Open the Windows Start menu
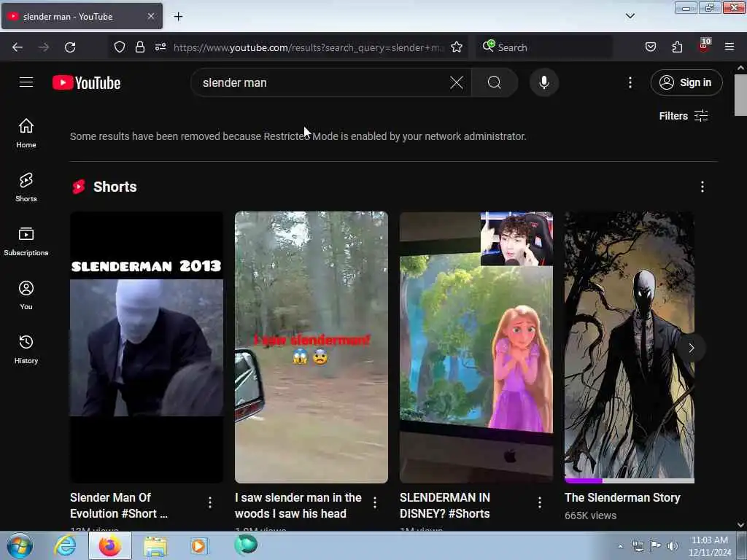This screenshot has width=747, height=560. [x=20, y=545]
